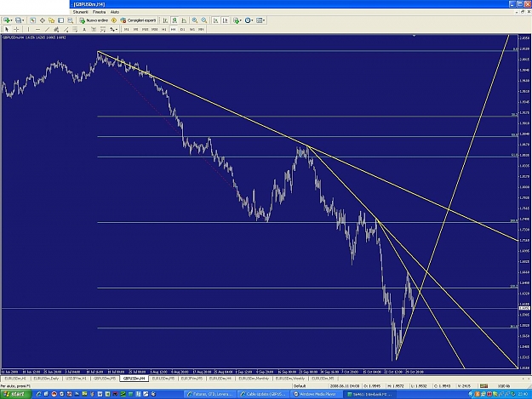Show the Market Watch window icon
This screenshot has height=399, width=532.
(x=32, y=20)
